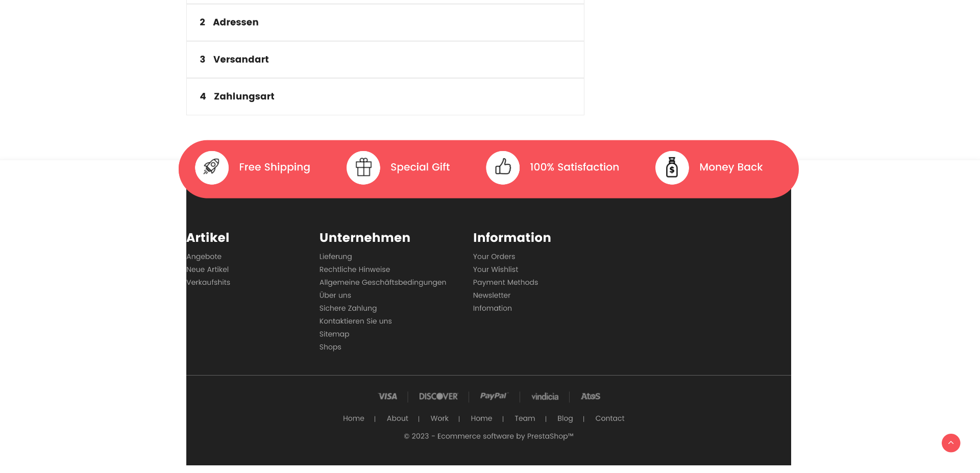Open the Über uns link

pos(335,295)
